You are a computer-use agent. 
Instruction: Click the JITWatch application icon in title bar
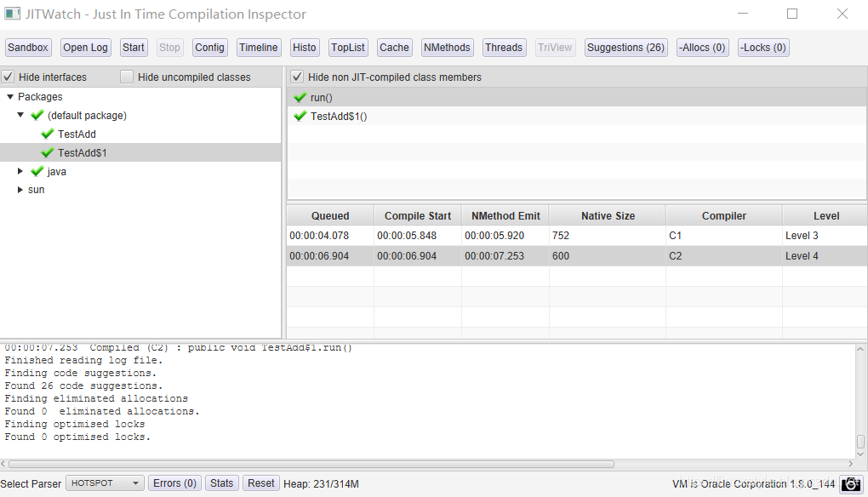tap(12, 14)
